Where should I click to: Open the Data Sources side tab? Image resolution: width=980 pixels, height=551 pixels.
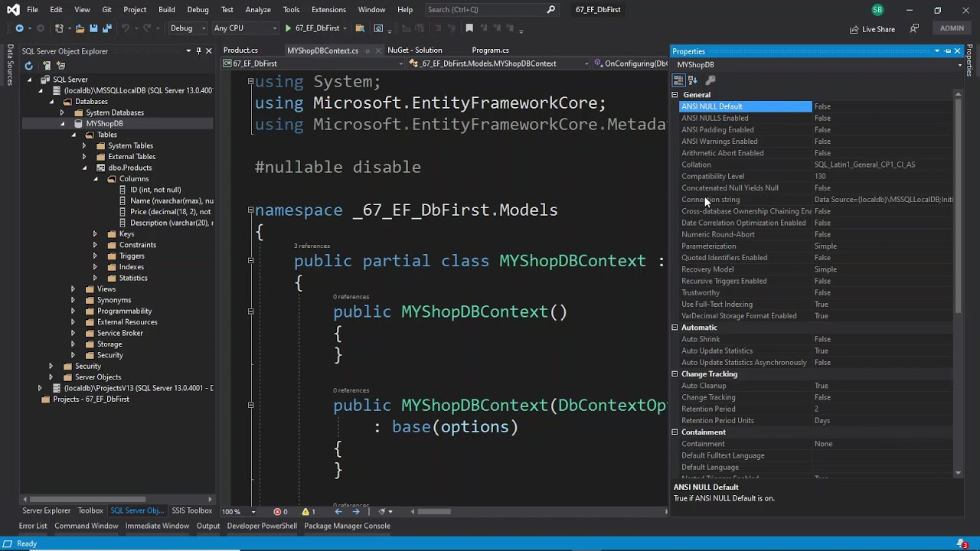point(10,64)
